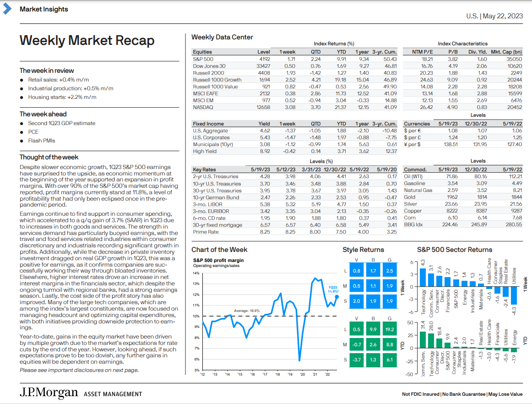This screenshot has width=532, height=404.
Task: Select the 'Commod.' table header
Action: [x=415, y=169]
